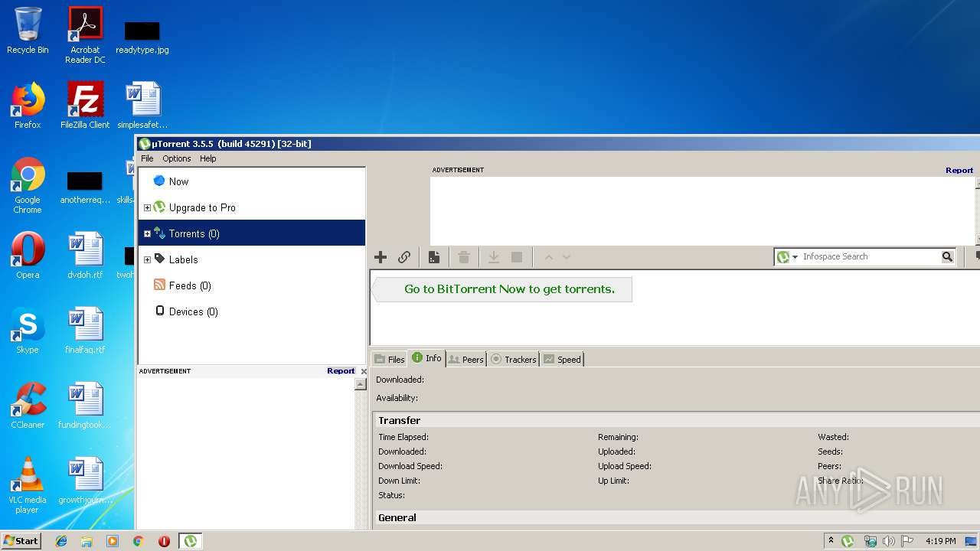Expand the Upgrade to Pro tree node
980x551 pixels.
pos(147,207)
